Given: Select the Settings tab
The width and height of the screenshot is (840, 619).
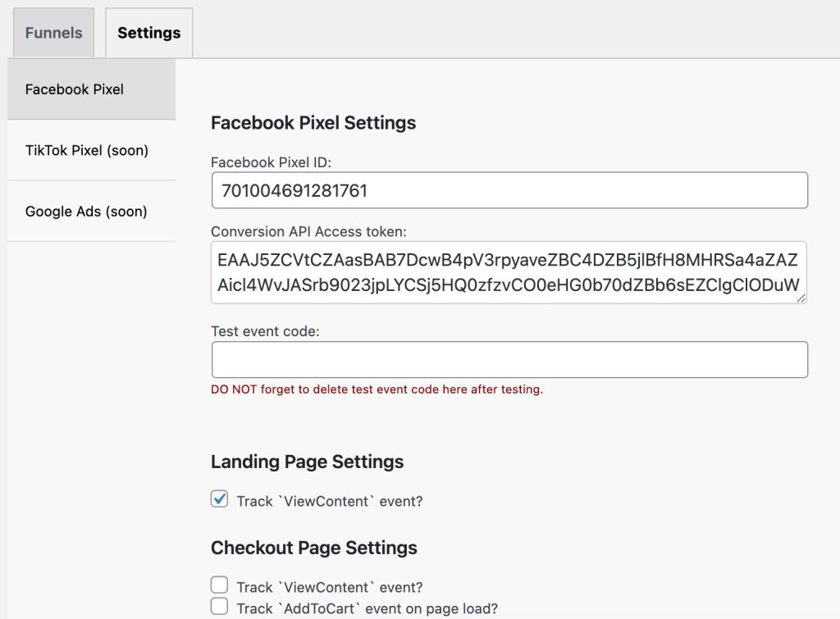Looking at the screenshot, I should tap(148, 33).
